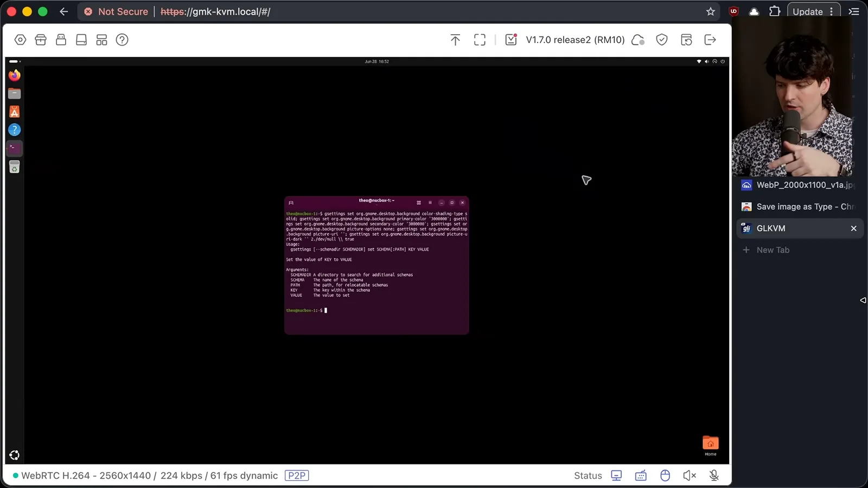Close the GLKVM tab
The width and height of the screenshot is (868, 488).
click(x=853, y=228)
